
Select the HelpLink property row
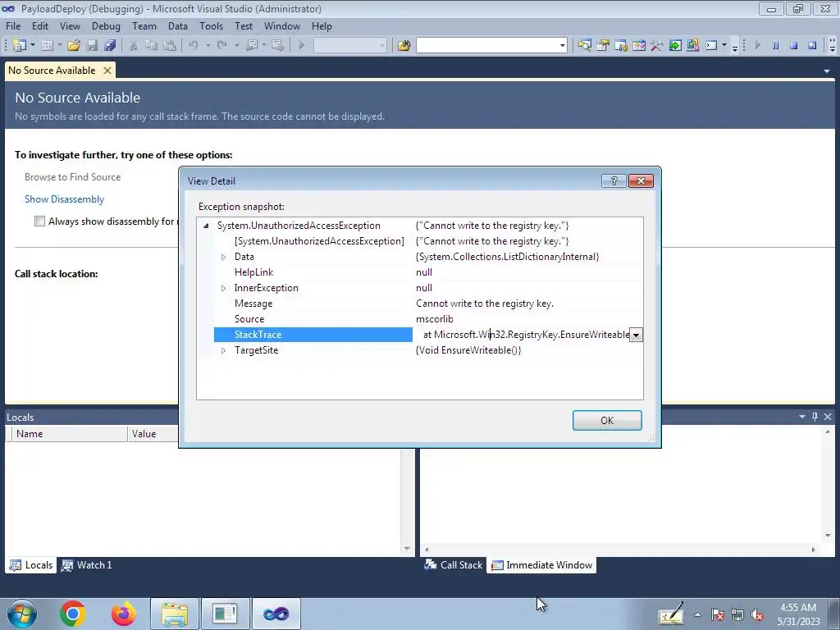coord(420,272)
